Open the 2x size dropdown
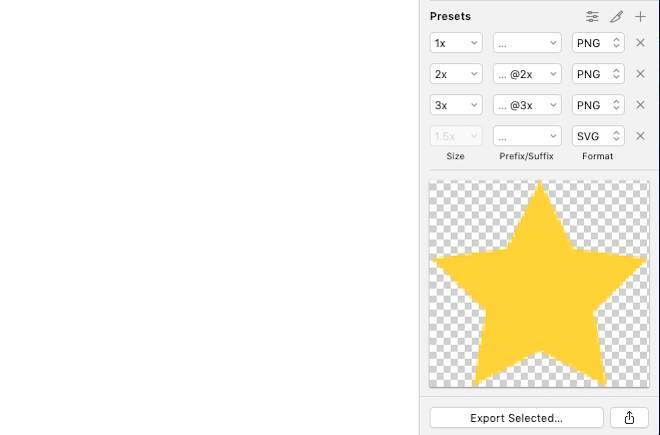 click(456, 74)
